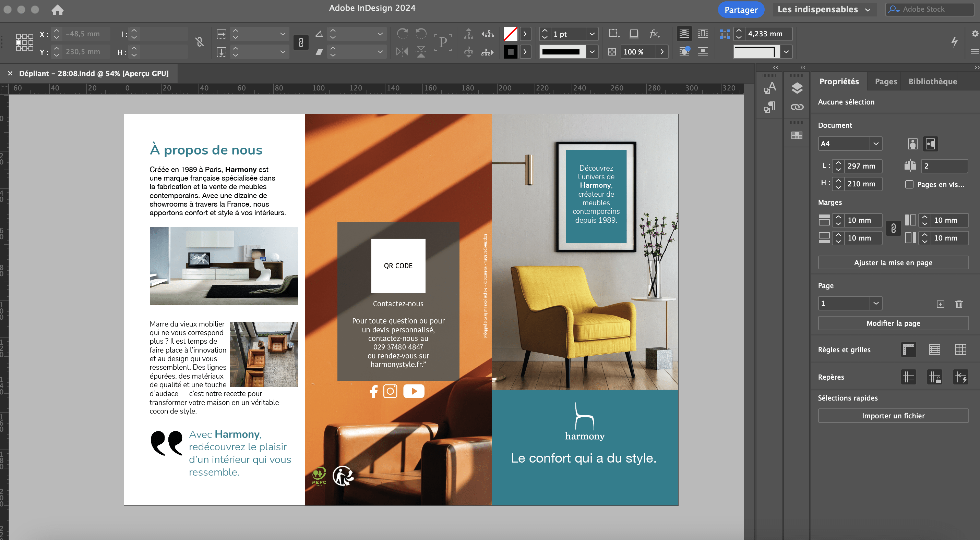980x540 pixels.
Task: Enable wrap around bounding box
Action: tap(703, 34)
